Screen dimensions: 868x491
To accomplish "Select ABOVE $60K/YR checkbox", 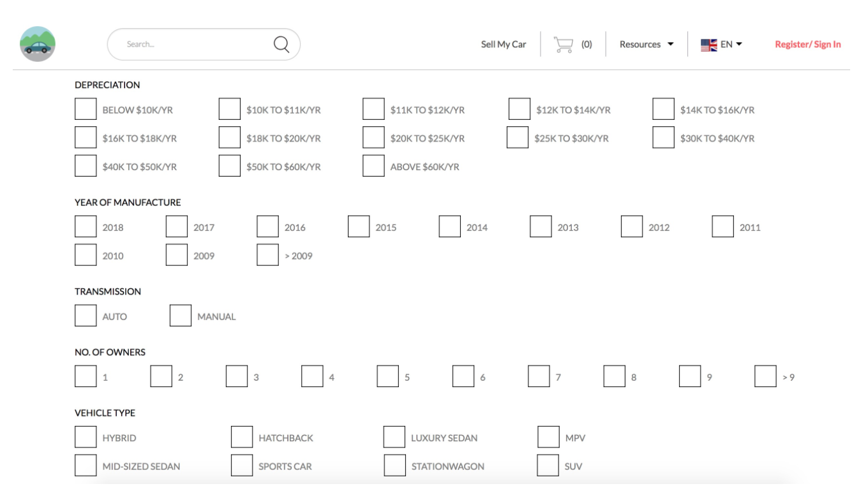I will pos(373,166).
